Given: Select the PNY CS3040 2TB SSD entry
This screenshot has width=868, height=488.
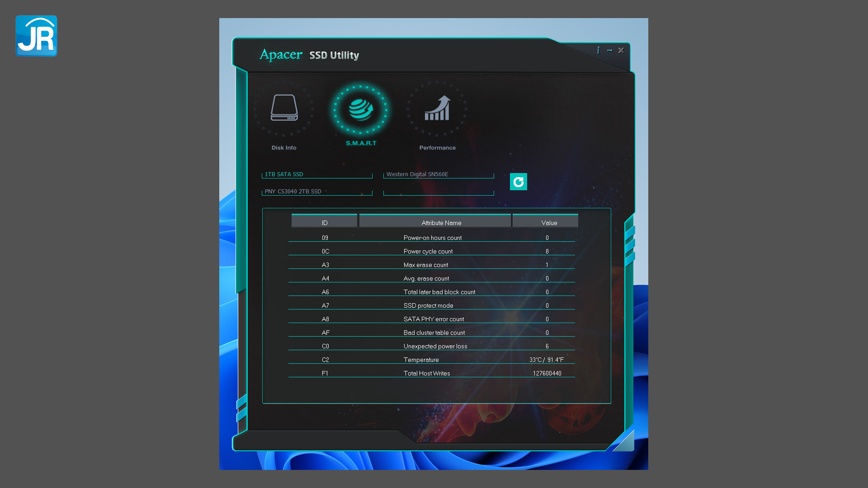Looking at the screenshot, I should pos(317,192).
